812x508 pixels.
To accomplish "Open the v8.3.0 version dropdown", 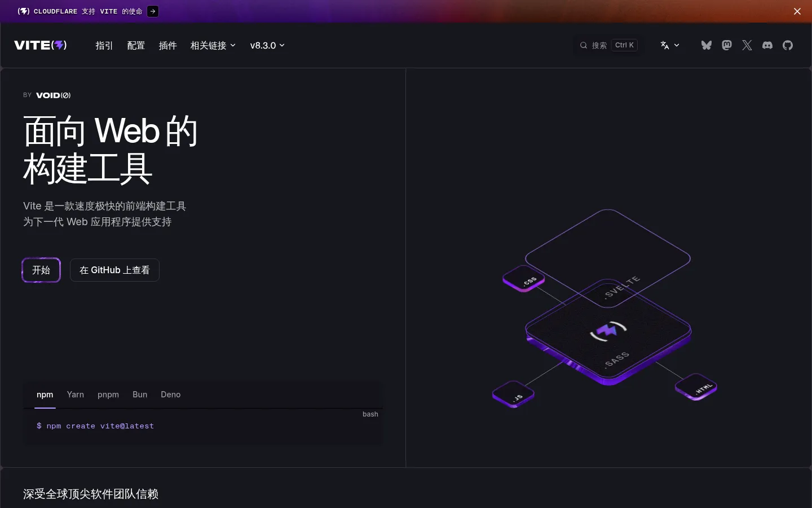I will coord(267,45).
